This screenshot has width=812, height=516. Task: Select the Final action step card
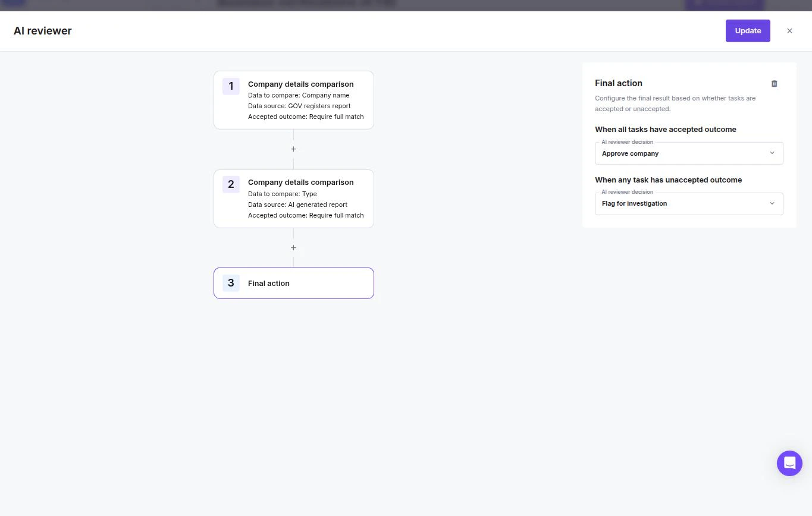coord(293,283)
